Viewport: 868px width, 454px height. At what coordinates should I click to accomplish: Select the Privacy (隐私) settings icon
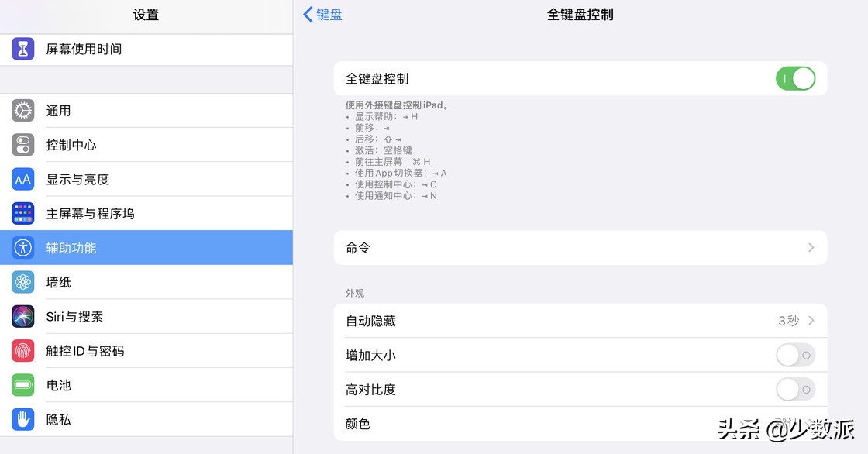[22, 419]
